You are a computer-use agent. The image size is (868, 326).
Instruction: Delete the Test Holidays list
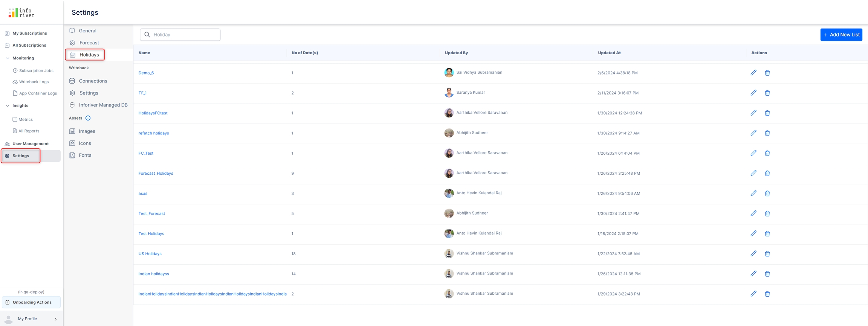click(767, 234)
